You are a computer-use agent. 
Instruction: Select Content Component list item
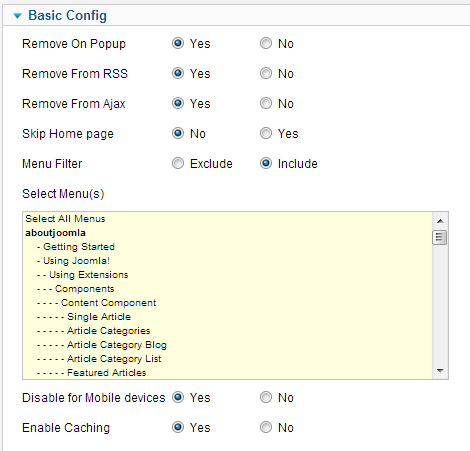[x=227, y=303]
